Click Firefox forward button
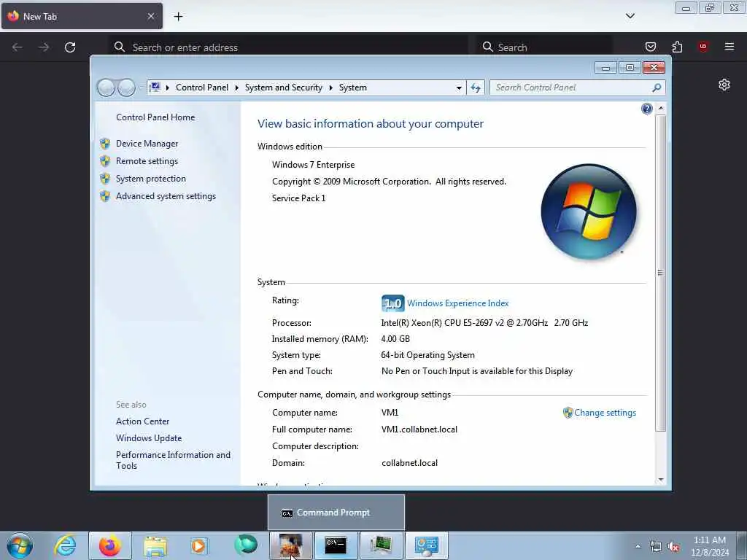The image size is (747, 560). [x=44, y=47]
